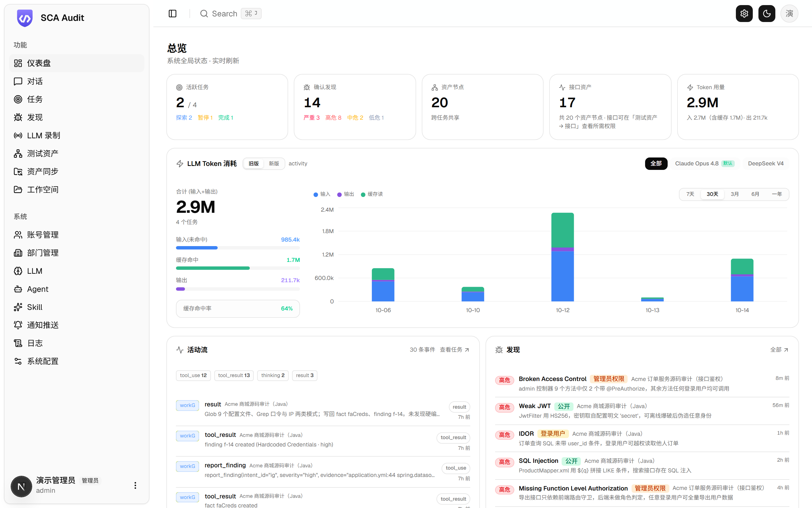Screen dimensions: 812x508
Task: Toggle the sidebar panel icon
Action: tap(173, 14)
